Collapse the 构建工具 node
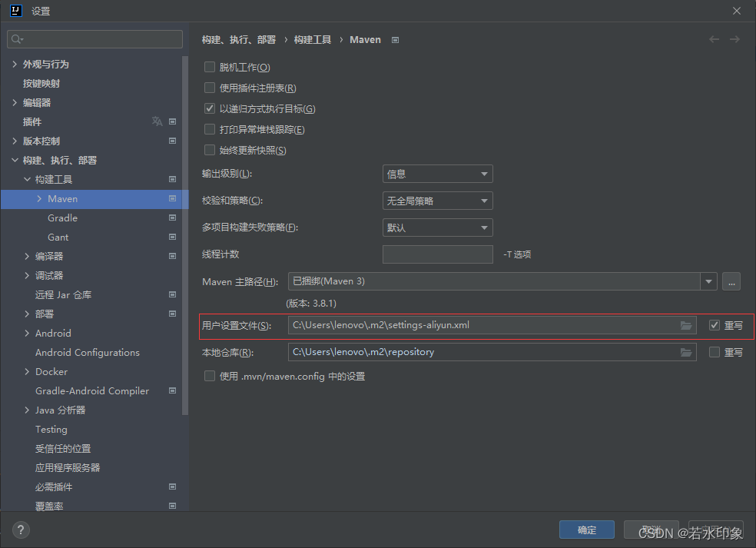 point(27,179)
